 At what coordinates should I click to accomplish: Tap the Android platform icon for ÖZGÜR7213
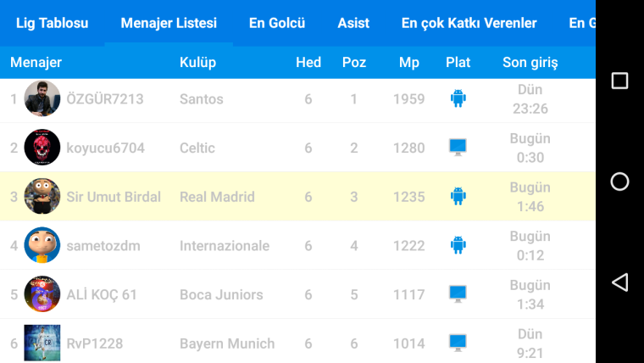(x=458, y=98)
